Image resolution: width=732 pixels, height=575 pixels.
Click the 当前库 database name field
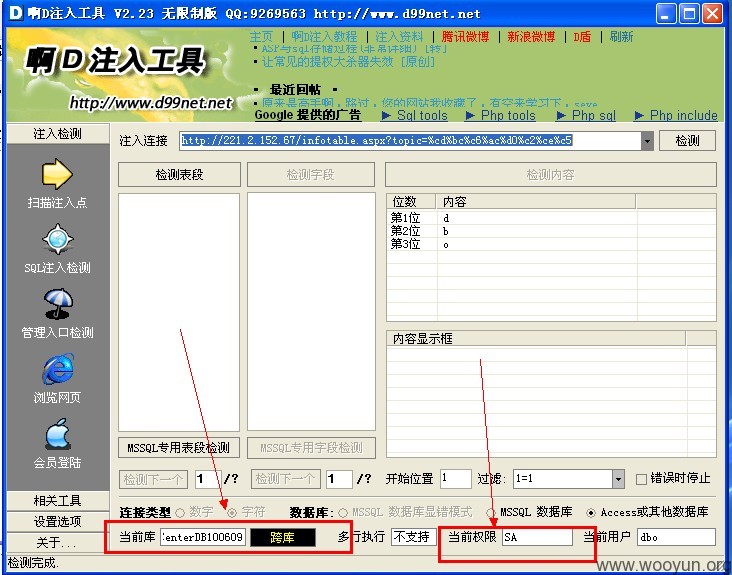pos(203,537)
